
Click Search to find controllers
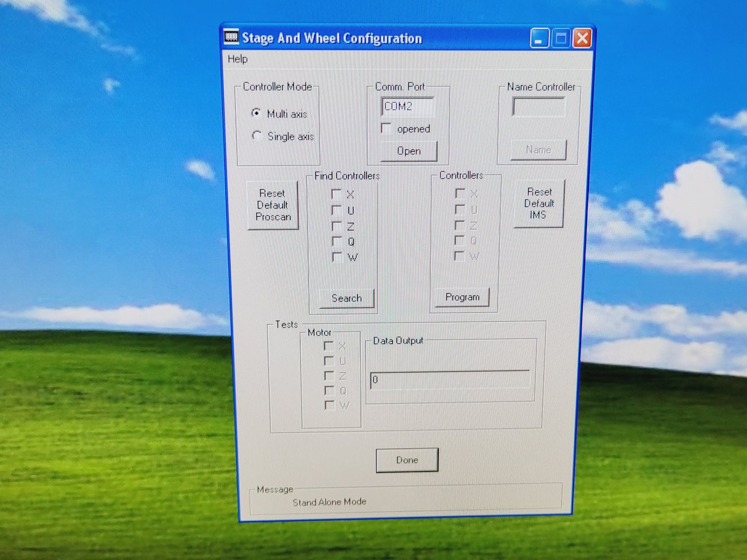(x=347, y=298)
